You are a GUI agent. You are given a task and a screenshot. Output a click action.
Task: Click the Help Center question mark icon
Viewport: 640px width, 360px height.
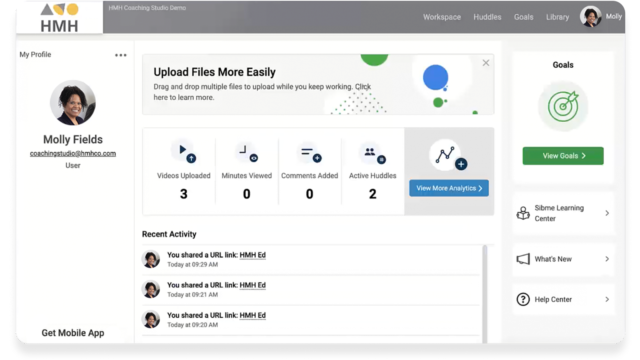click(x=523, y=299)
